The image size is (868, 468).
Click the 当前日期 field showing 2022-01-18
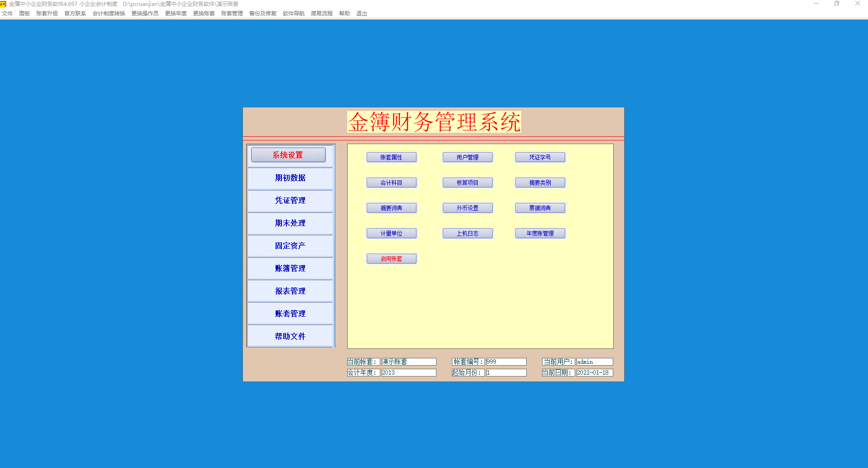tap(595, 372)
